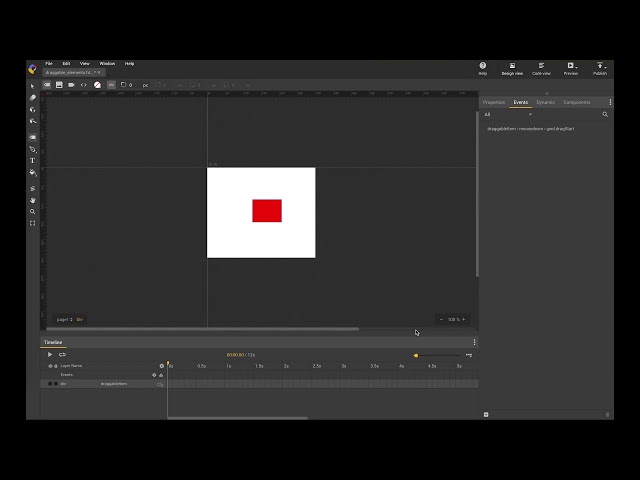This screenshot has height=480, width=640.
Task: Add event marker on Events row
Action: pyautogui.click(x=154, y=375)
